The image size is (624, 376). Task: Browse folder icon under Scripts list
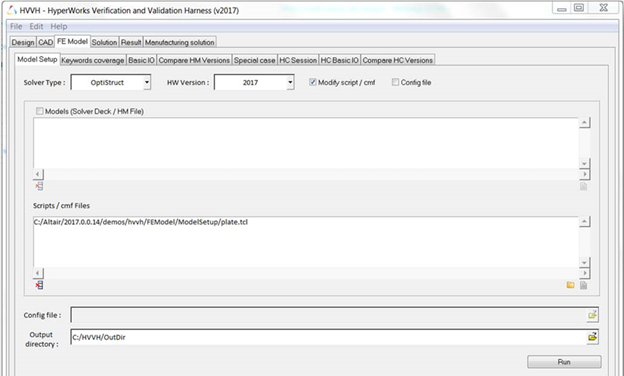570,285
